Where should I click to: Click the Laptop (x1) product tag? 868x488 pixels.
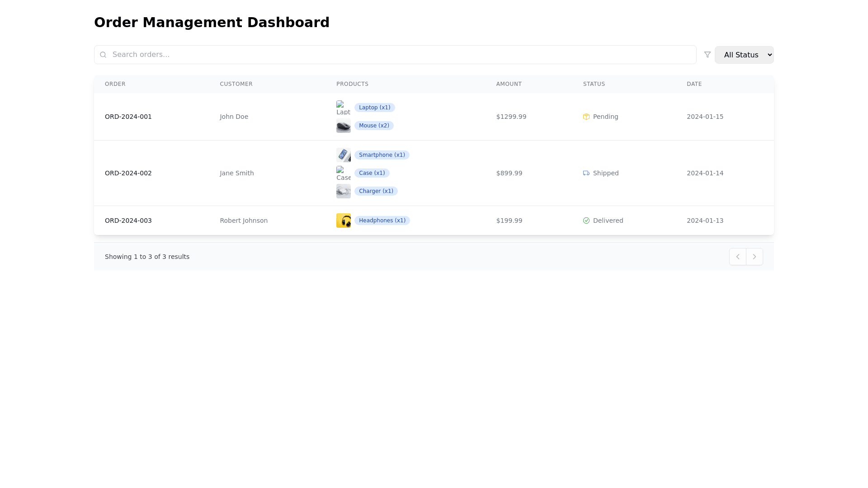tap(374, 108)
